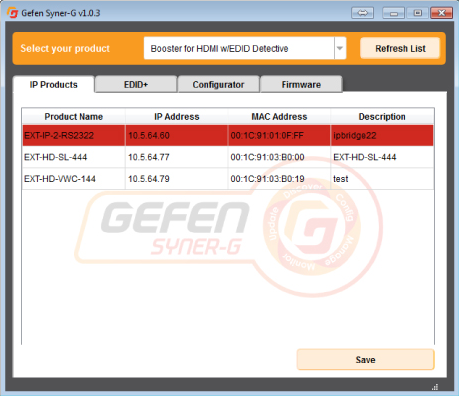Minimize the Gefen Syner-G window
The height and width of the screenshot is (396, 459).
[393, 13]
